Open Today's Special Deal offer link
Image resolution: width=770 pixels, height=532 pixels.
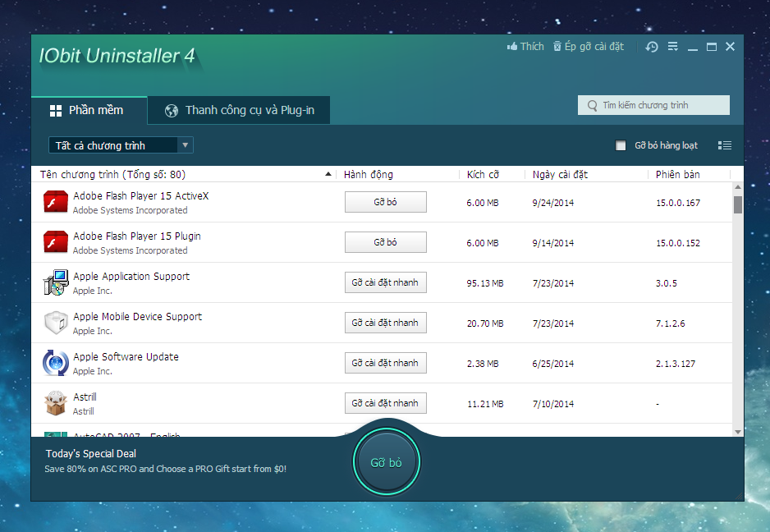point(166,469)
